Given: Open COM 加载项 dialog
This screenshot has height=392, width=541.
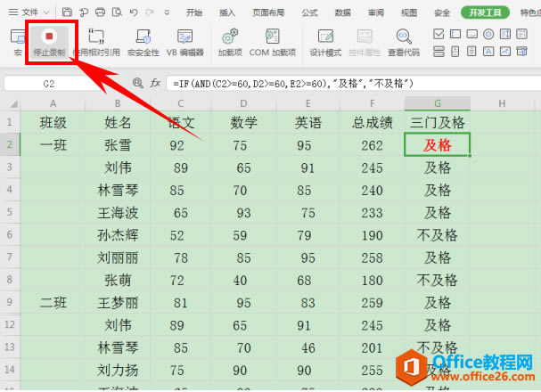Looking at the screenshot, I should click(273, 42).
